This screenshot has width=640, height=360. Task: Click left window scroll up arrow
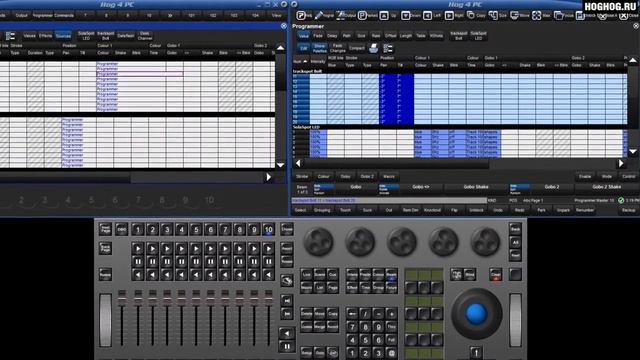click(x=280, y=48)
